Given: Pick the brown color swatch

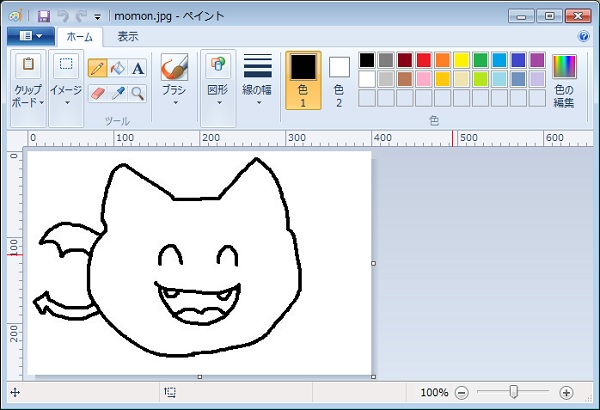Looking at the screenshot, I should [x=405, y=79].
